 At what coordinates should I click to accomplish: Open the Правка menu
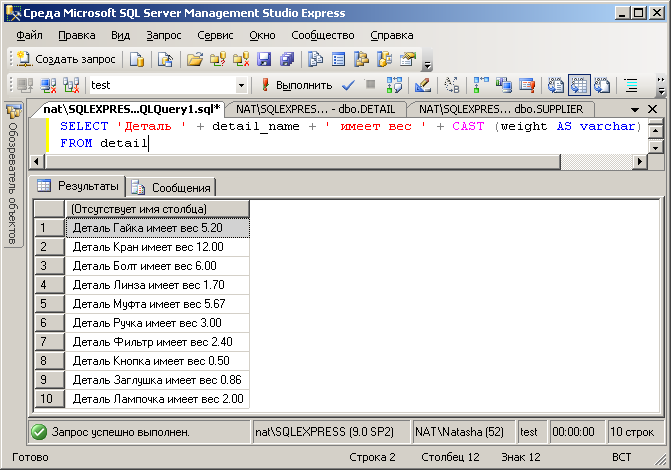click(x=77, y=35)
